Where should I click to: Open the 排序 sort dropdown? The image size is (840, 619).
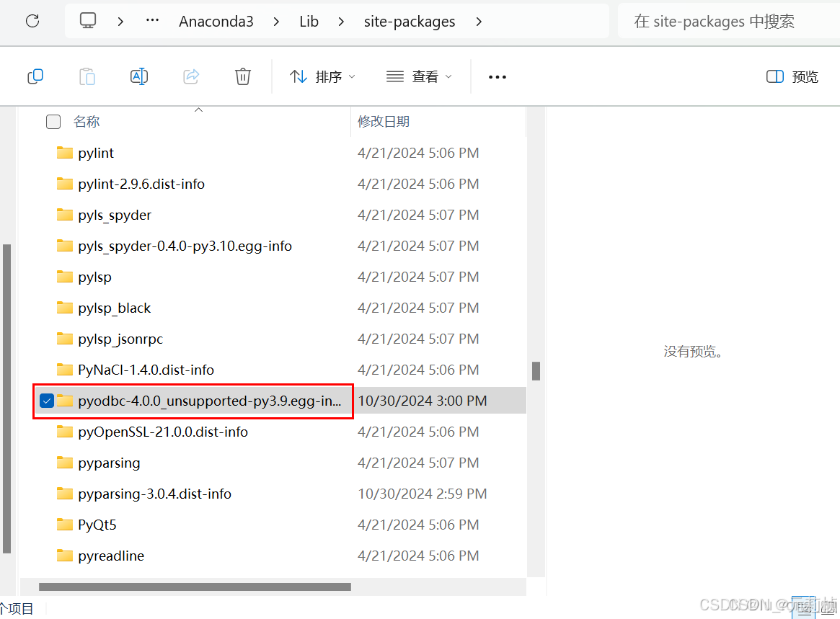[x=322, y=76]
